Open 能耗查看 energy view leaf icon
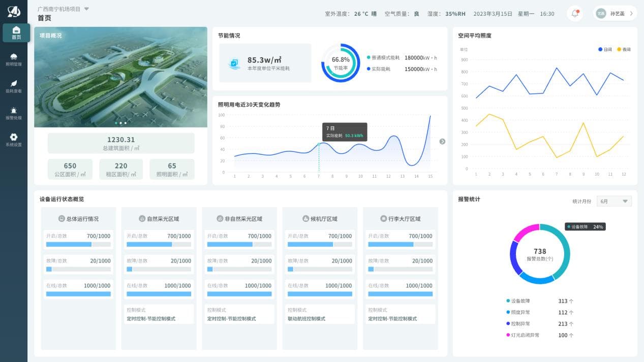 pos(14,86)
